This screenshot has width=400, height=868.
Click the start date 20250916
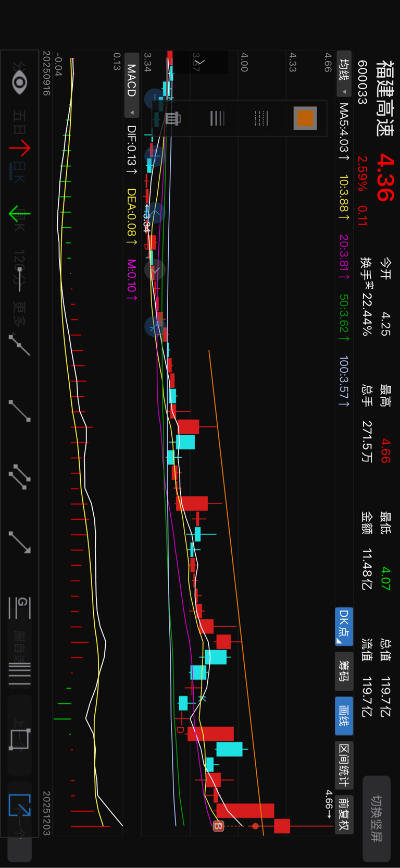pos(46,73)
